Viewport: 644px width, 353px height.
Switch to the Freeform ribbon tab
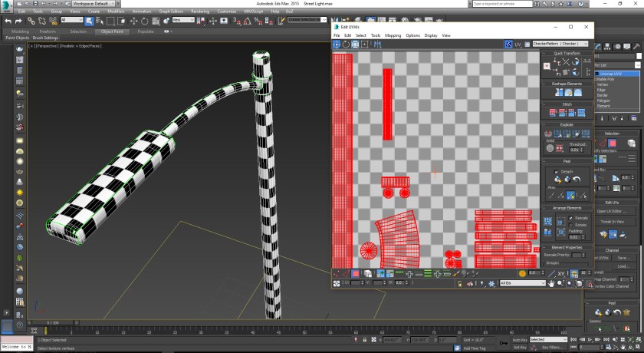48,31
